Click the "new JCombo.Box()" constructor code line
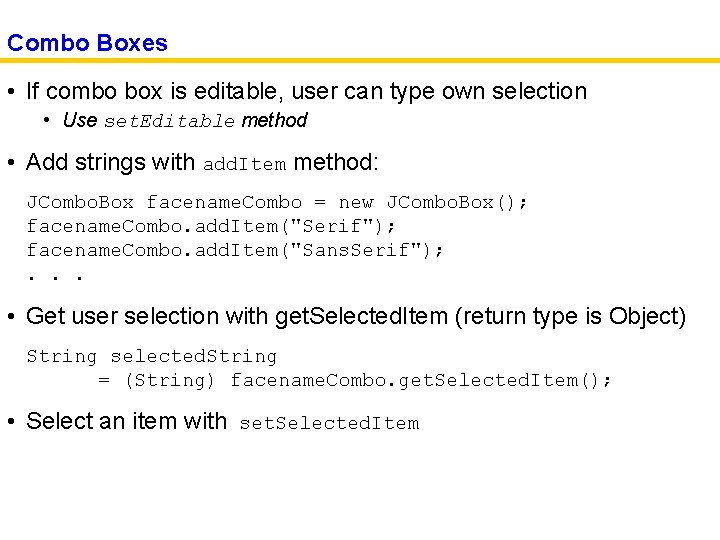720x540 pixels. coord(277,203)
